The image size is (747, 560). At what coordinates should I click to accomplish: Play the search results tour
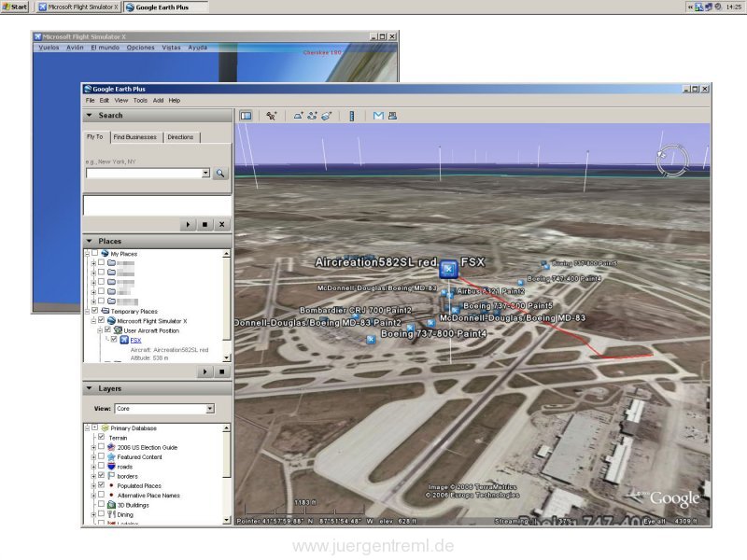[x=188, y=224]
